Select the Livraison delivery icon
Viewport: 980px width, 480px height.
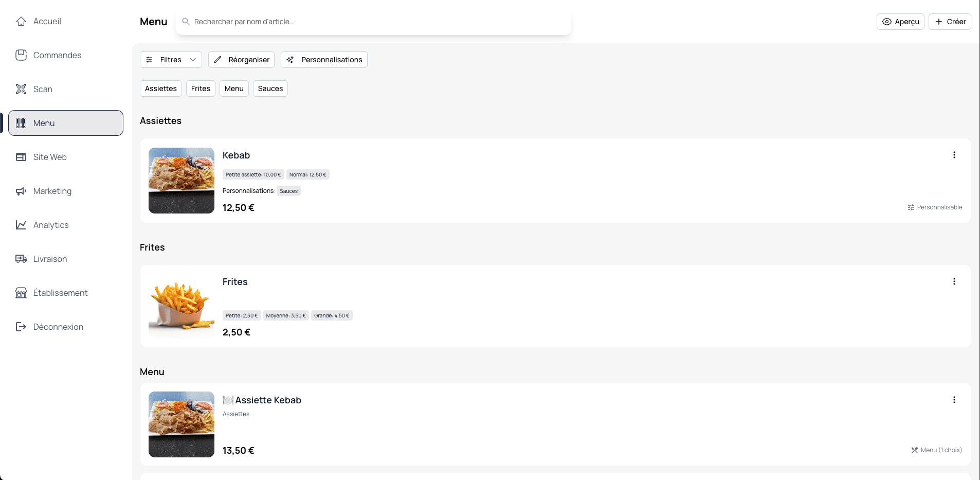(x=21, y=259)
